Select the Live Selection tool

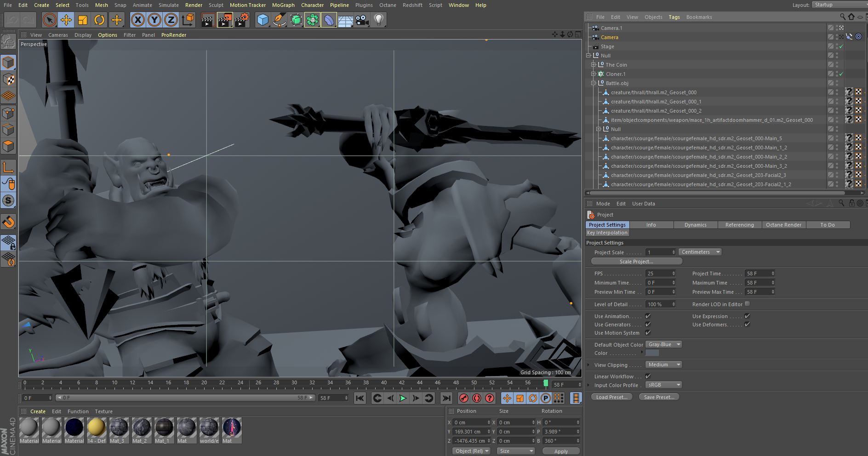click(49, 20)
